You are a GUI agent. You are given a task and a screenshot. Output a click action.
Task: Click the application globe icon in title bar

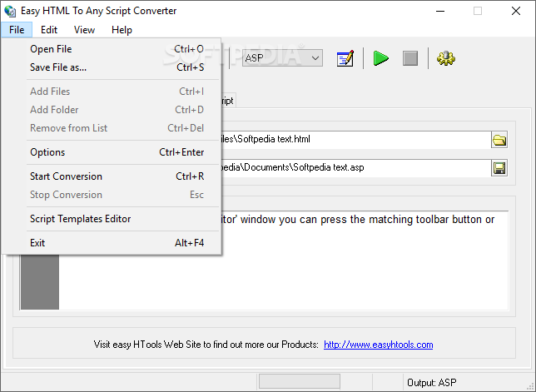coord(10,11)
